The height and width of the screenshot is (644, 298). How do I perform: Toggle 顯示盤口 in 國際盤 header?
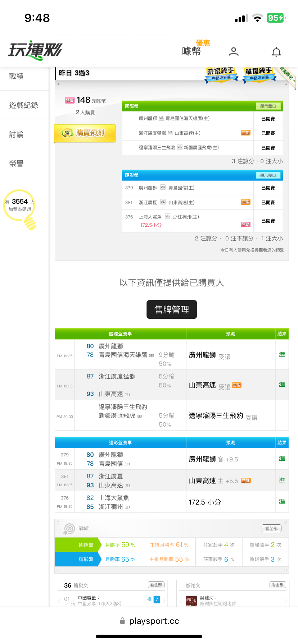click(x=268, y=106)
